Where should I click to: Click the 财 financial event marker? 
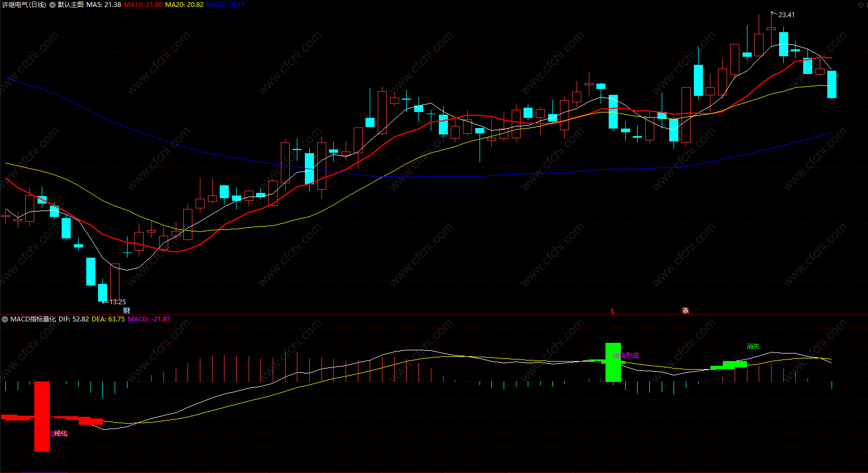126,311
